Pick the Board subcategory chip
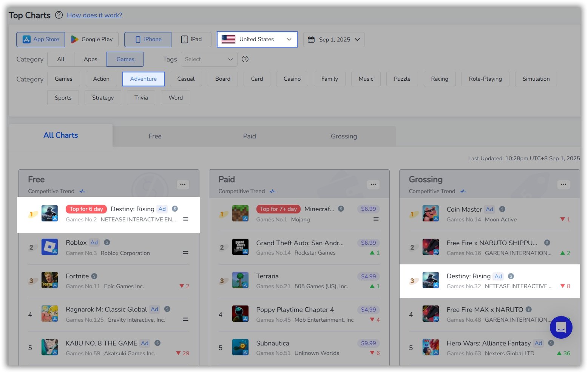Image resolution: width=588 pixels, height=373 pixels. tap(223, 79)
